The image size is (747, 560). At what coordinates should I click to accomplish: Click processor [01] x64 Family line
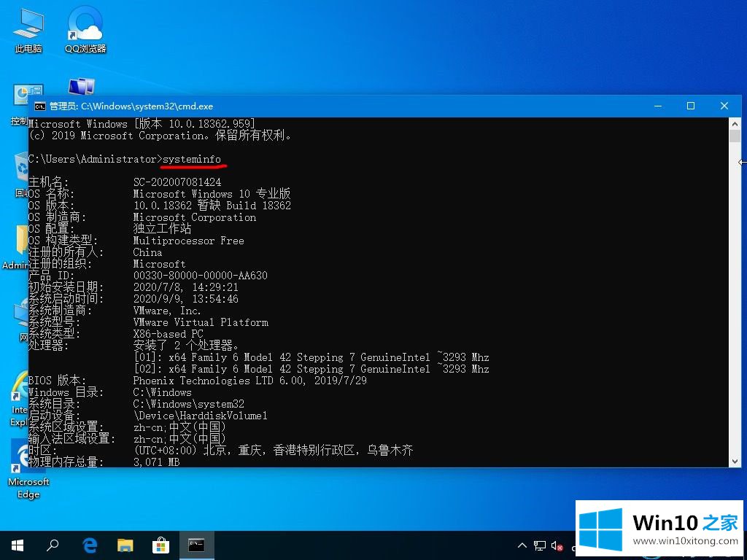(311, 357)
